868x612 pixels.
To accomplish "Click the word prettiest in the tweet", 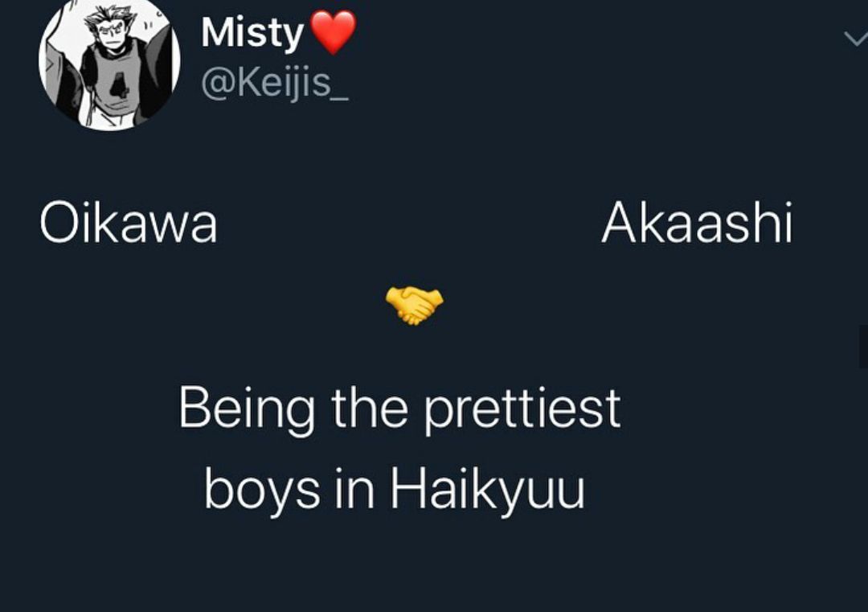I will 522,410.
